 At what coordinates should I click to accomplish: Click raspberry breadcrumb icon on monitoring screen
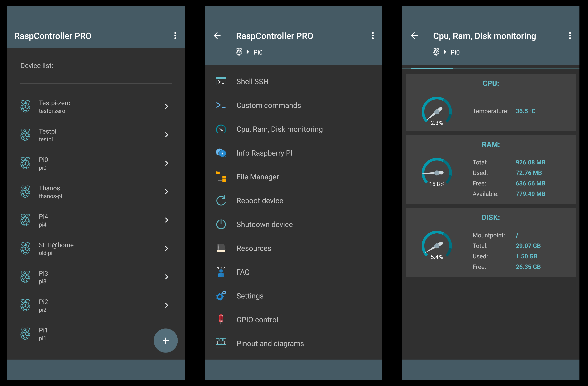[436, 52]
